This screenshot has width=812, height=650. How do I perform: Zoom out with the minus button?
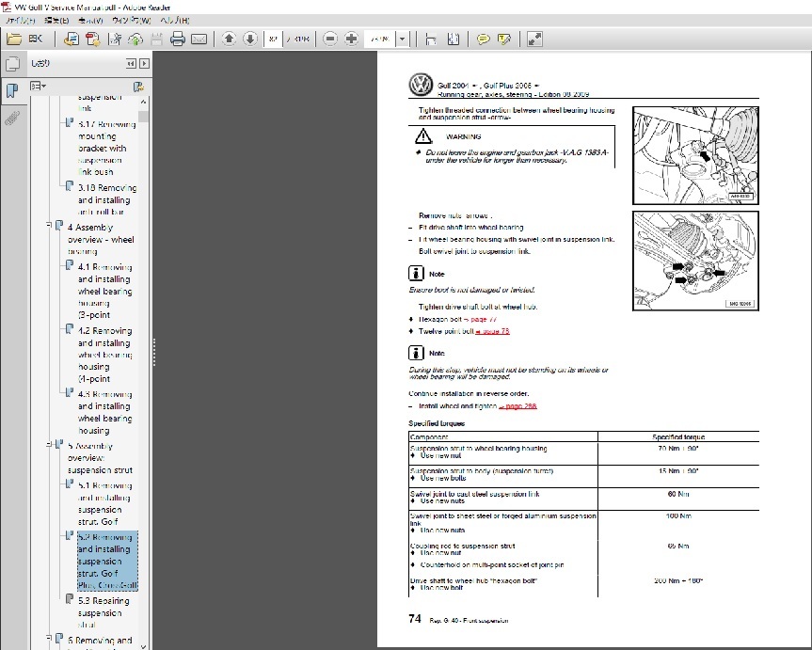point(330,39)
